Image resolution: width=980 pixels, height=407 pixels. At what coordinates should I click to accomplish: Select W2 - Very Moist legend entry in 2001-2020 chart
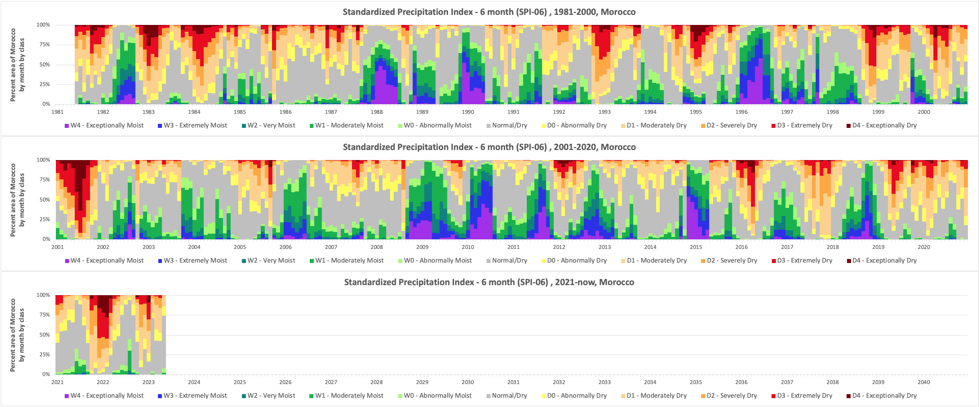point(268,261)
